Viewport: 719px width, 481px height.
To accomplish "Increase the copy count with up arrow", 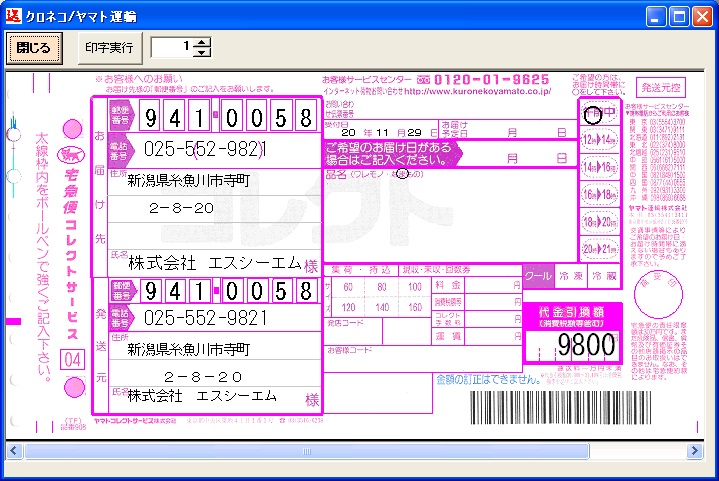I will click(x=202, y=42).
